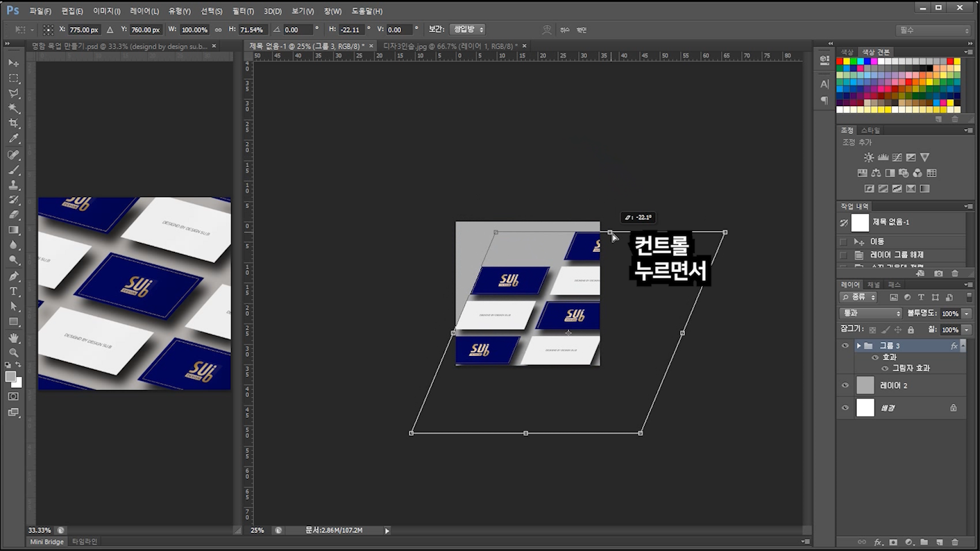Add Levels adjustment

point(883,158)
